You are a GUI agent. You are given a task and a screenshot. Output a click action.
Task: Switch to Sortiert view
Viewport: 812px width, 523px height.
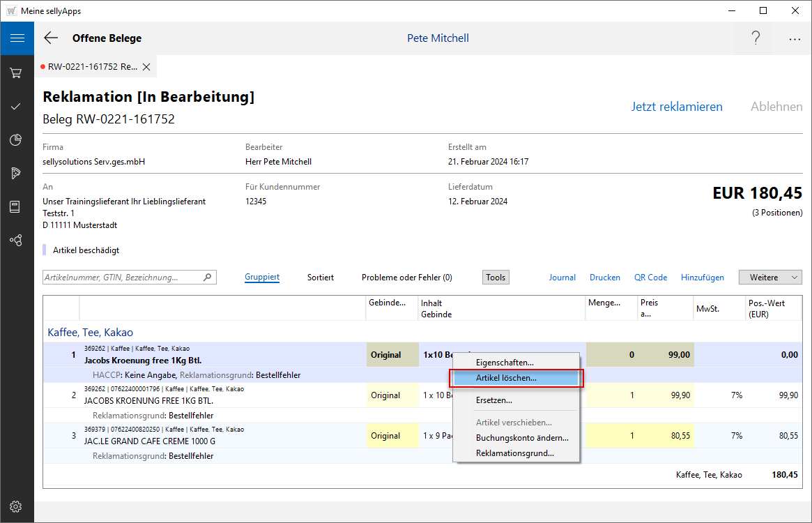[x=321, y=278]
